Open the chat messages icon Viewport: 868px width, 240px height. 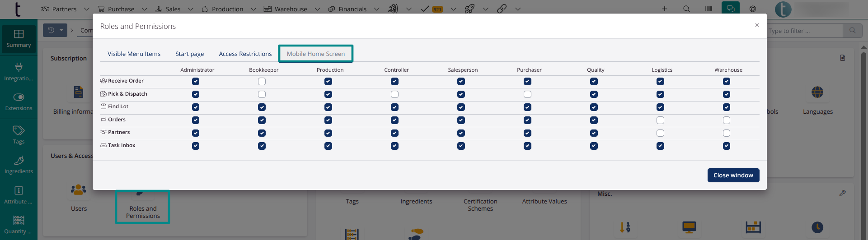point(731,9)
